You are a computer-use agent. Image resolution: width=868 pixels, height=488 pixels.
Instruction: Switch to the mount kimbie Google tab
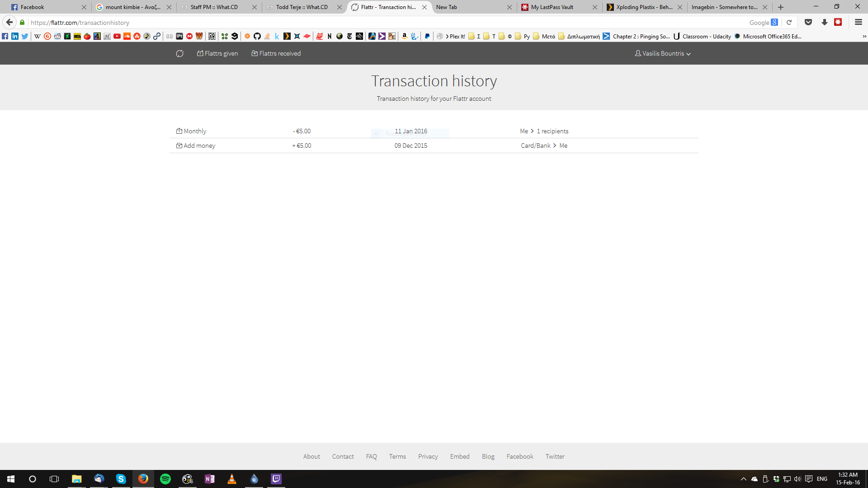[133, 7]
